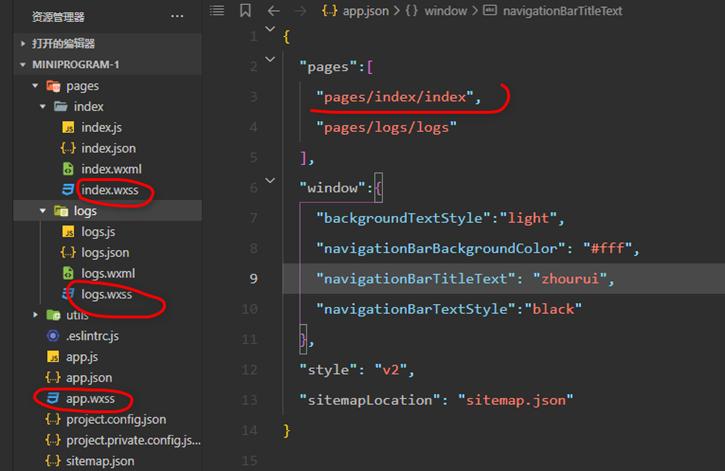Click line number 9 in gutter
Screen dimensions: 725x471
(x=253, y=279)
